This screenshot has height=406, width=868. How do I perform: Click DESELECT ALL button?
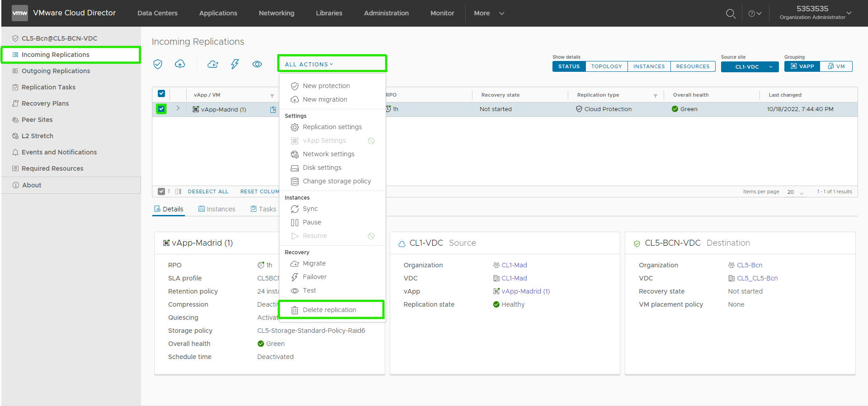pos(208,191)
